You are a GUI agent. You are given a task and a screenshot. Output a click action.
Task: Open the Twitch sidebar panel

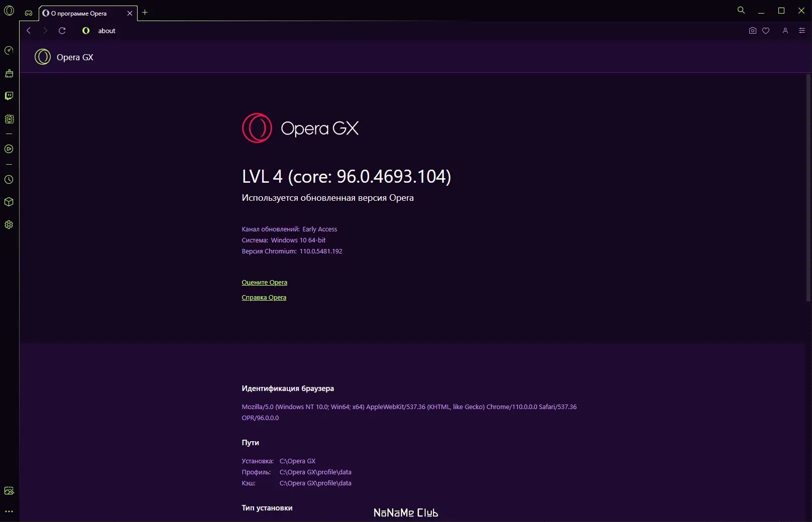pyautogui.click(x=9, y=96)
